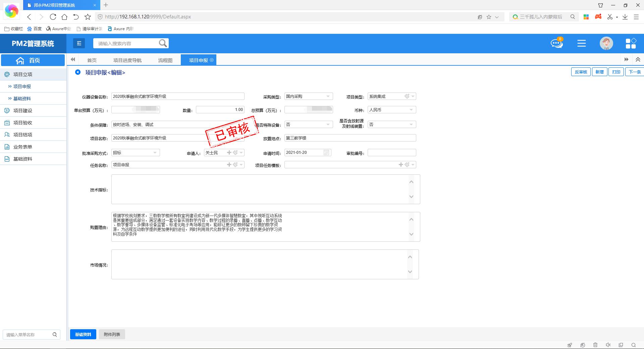Click the 审批编号 input field

pyautogui.click(x=391, y=153)
